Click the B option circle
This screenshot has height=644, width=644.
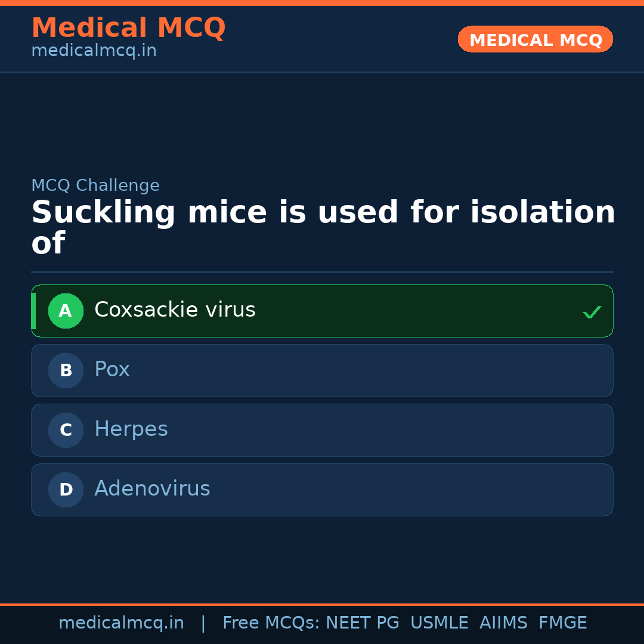pos(66,370)
